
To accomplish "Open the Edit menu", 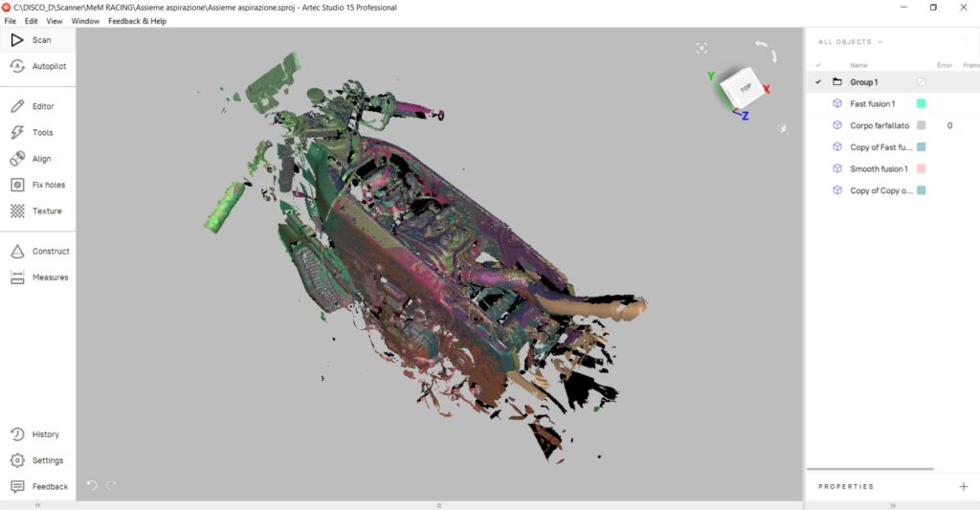I will click(32, 21).
